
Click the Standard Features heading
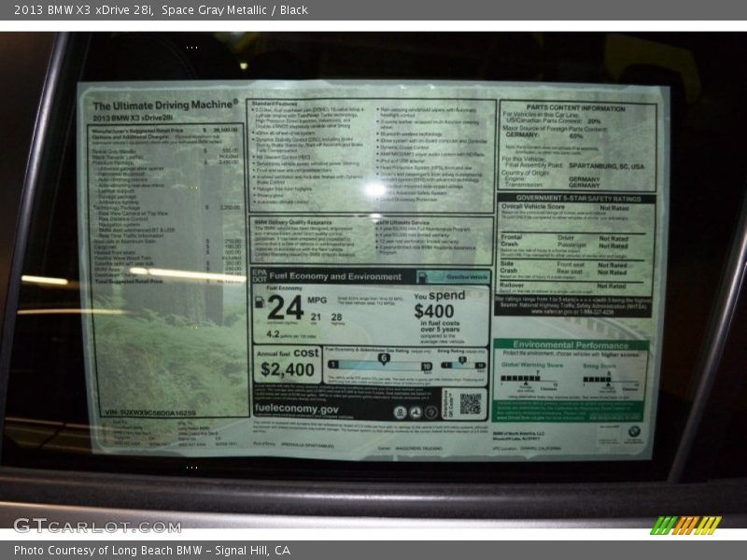click(274, 104)
